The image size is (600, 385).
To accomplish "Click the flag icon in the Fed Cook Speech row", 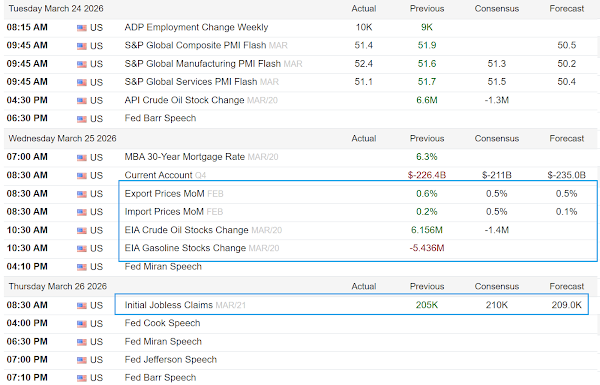I will pyautogui.click(x=82, y=324).
